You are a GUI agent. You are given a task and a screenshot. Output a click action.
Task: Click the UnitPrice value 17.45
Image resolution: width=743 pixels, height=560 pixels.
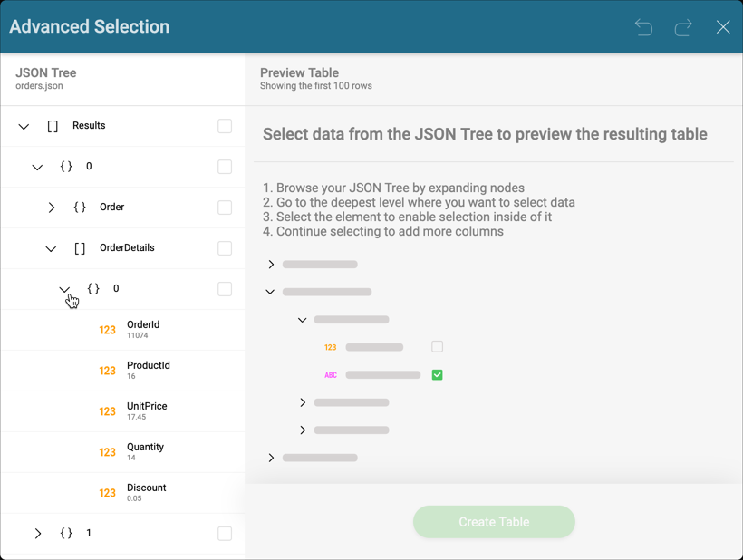(x=137, y=417)
